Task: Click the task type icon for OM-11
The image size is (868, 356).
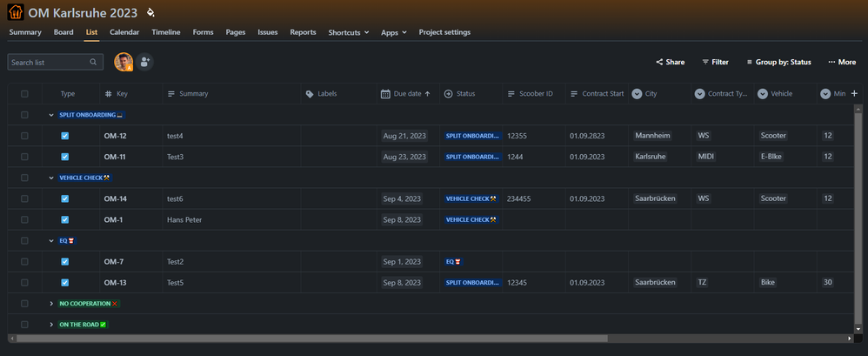Action: 64,157
